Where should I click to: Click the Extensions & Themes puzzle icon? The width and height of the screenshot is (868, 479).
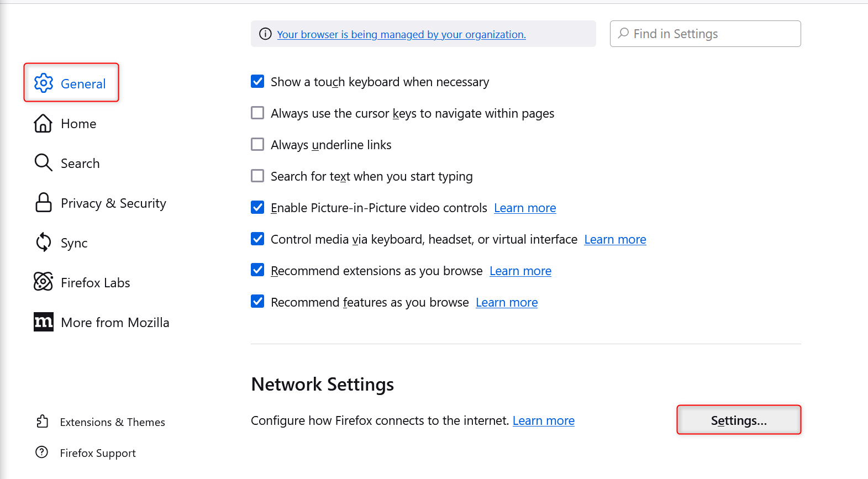(43, 422)
